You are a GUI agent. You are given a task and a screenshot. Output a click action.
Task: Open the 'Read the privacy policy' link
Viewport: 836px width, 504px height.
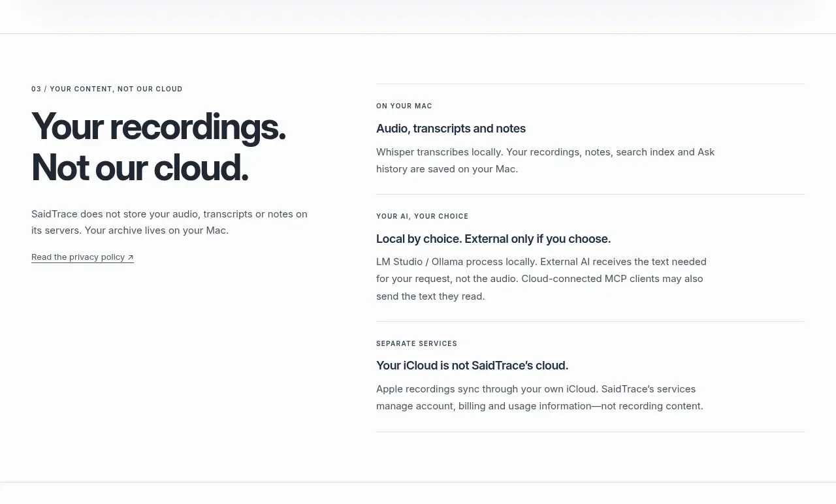pos(82,257)
